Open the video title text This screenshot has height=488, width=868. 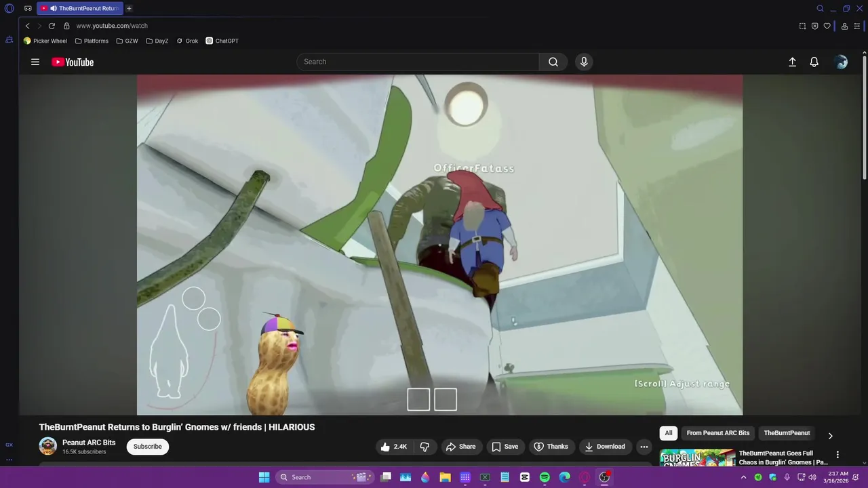click(177, 427)
